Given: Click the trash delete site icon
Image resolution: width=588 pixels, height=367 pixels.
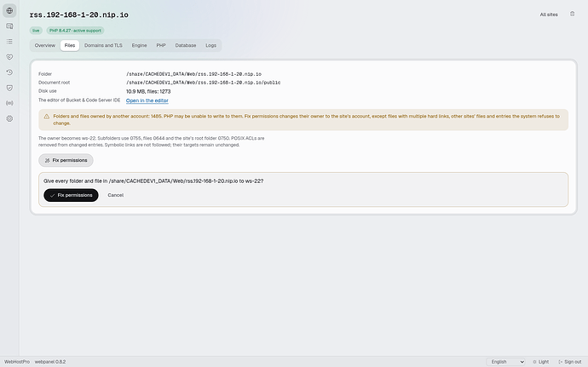Looking at the screenshot, I should pyautogui.click(x=572, y=14).
